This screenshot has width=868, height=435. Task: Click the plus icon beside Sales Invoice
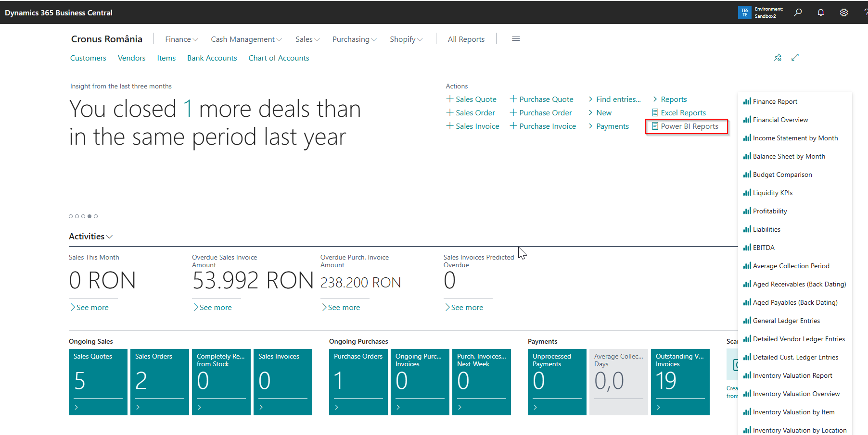(450, 126)
